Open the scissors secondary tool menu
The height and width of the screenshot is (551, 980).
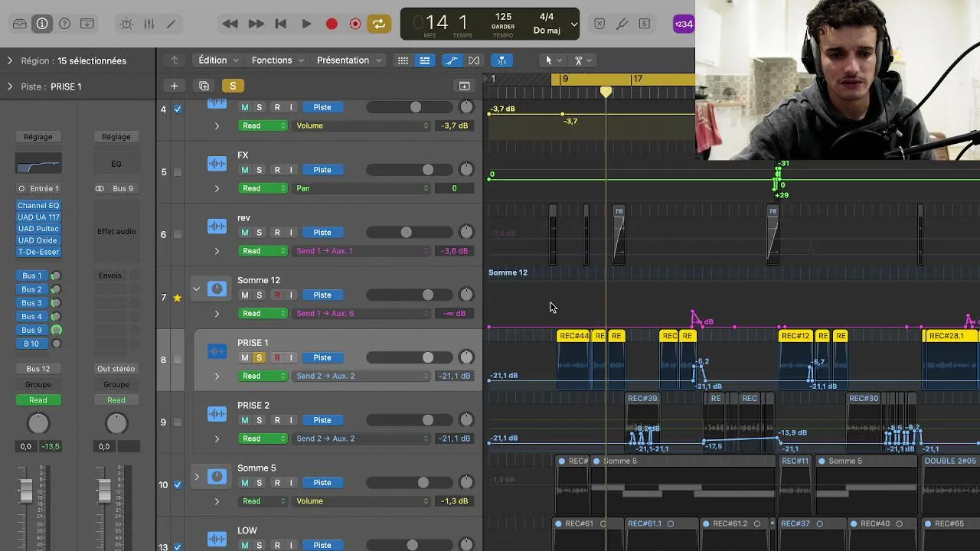[x=583, y=60]
